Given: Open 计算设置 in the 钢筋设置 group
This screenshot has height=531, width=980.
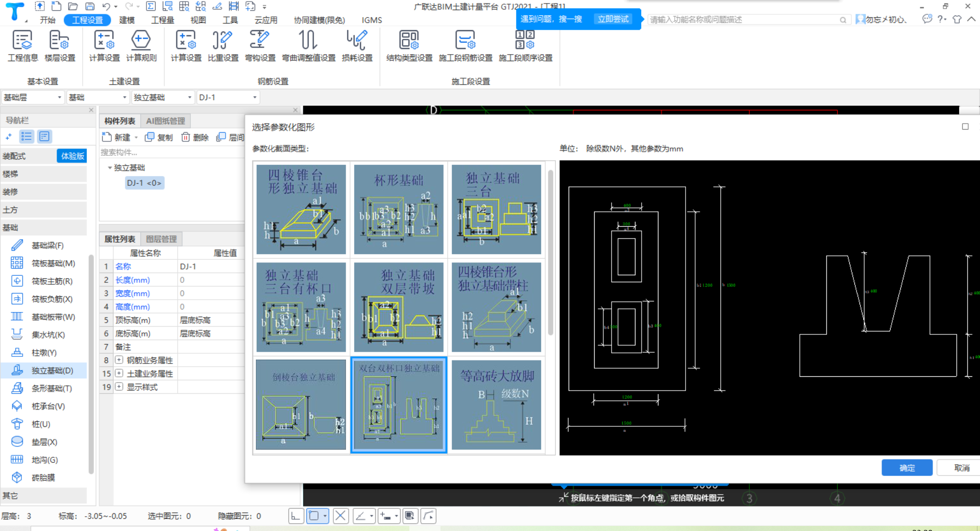Looking at the screenshot, I should point(186,46).
